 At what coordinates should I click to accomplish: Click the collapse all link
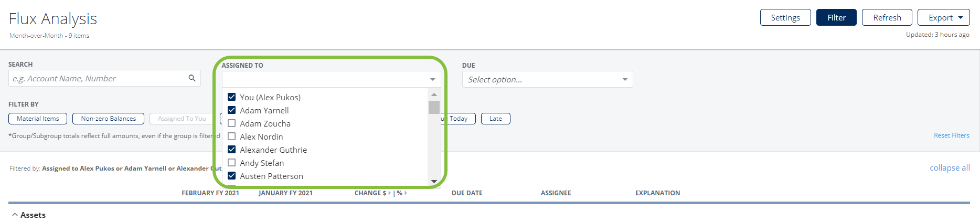tap(950, 168)
